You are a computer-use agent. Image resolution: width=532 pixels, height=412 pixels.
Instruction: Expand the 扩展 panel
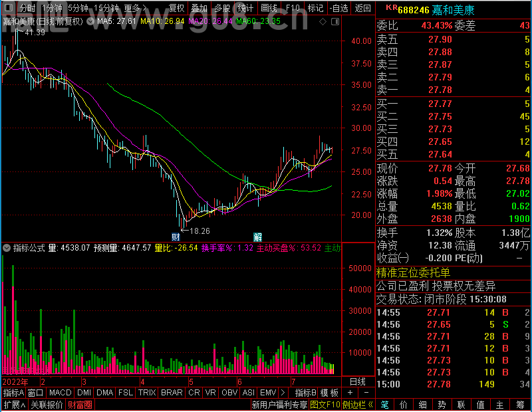click(x=15, y=405)
